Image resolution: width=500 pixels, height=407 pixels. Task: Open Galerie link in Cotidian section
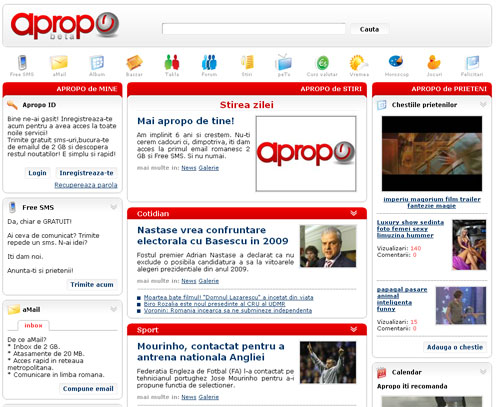click(209, 281)
